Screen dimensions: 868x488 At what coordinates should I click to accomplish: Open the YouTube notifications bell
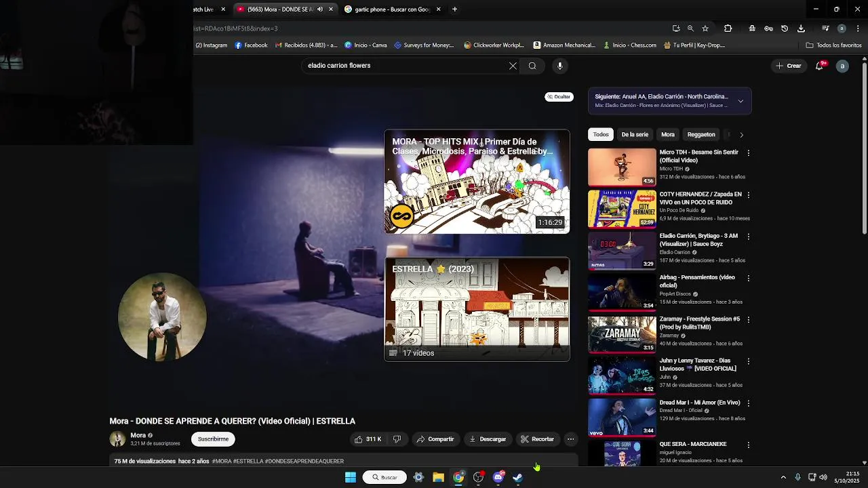click(x=820, y=66)
